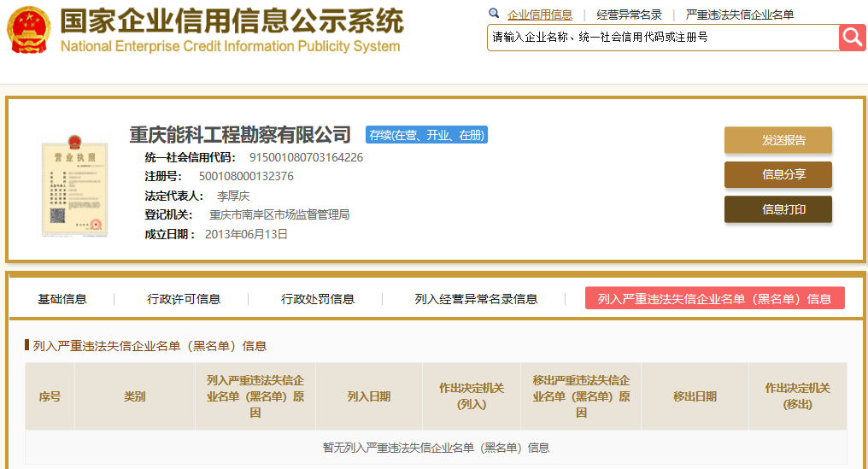Switch to the 列入经营异常名录信息 tab

pyautogui.click(x=476, y=299)
